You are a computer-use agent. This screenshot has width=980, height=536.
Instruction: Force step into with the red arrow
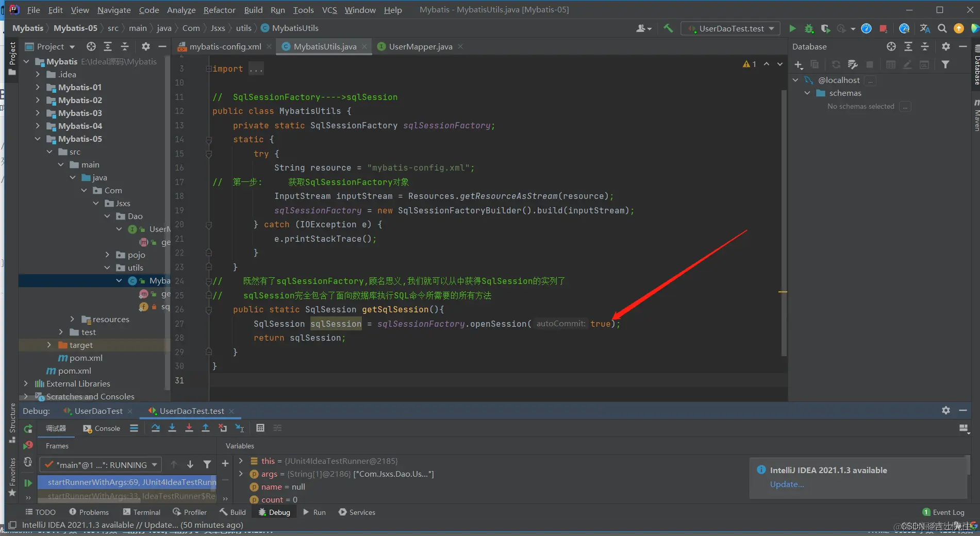189,428
